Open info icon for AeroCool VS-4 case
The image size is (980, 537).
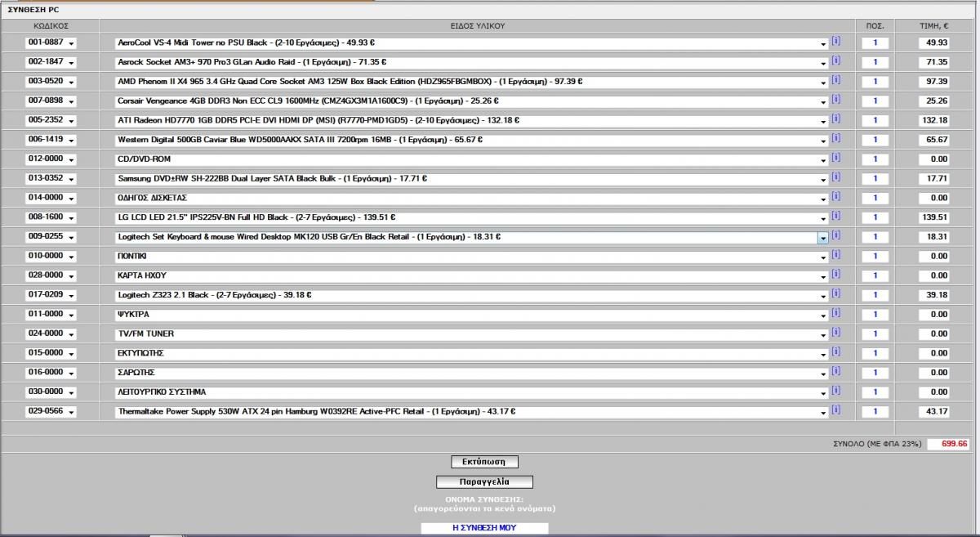pyautogui.click(x=835, y=41)
